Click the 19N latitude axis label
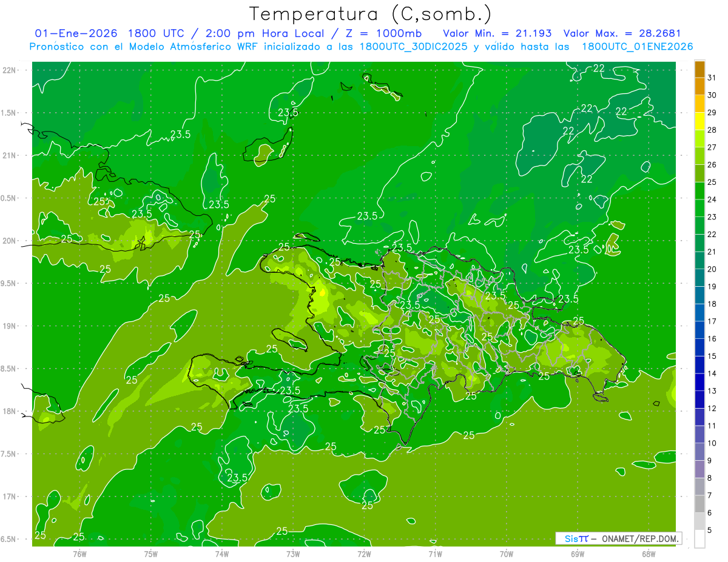This screenshot has width=728, height=562. (x=10, y=326)
